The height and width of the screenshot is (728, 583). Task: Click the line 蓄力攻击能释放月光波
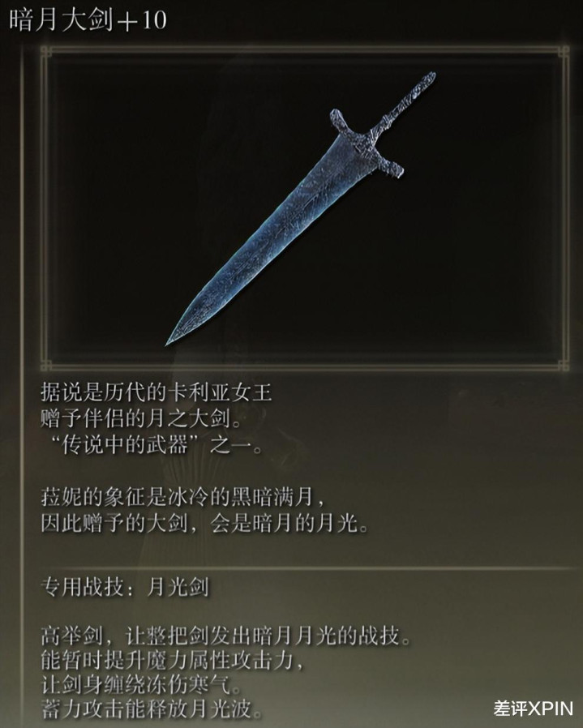[x=152, y=709]
